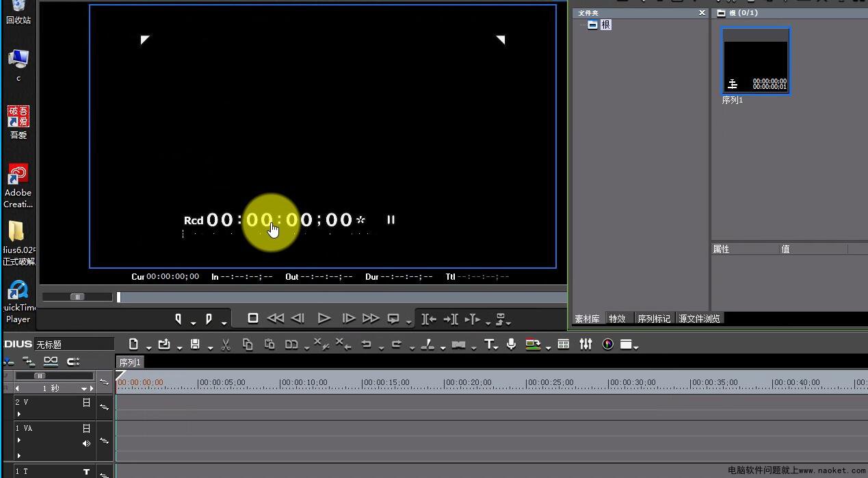Click the shuttle slider under the player
This screenshot has width=868, height=478.
click(77, 297)
